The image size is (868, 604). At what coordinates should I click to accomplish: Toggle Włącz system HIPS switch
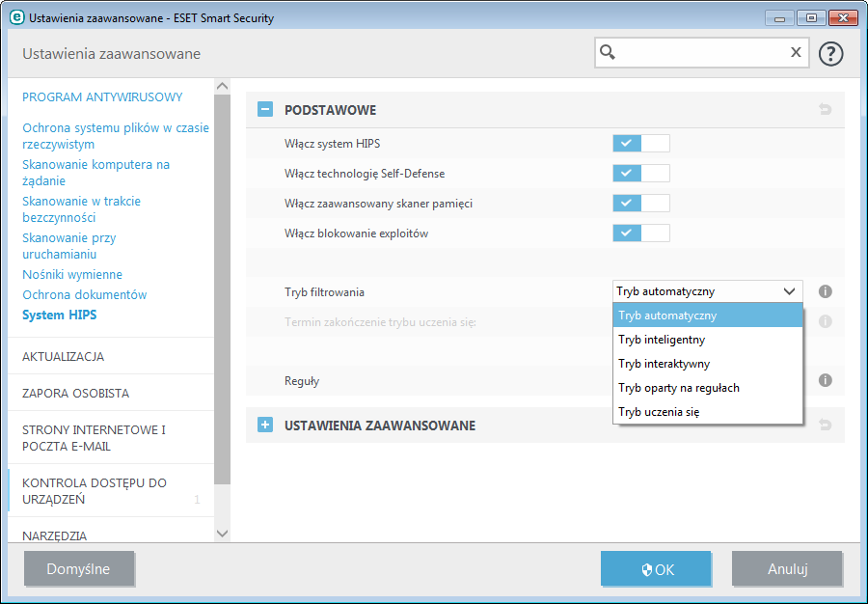(641, 144)
